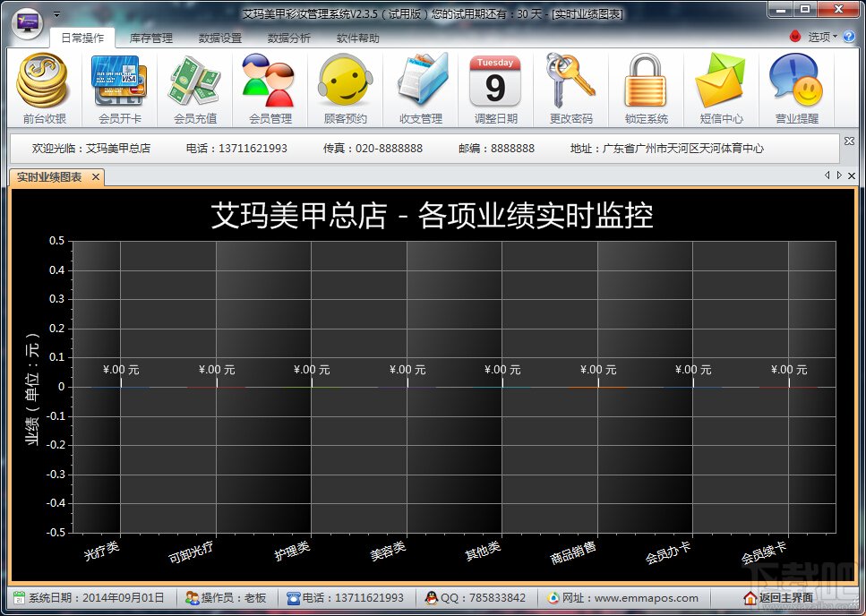Viewport: 866px width, 616px height.
Task: Click 会员办卡 axis label
Action: tap(668, 552)
